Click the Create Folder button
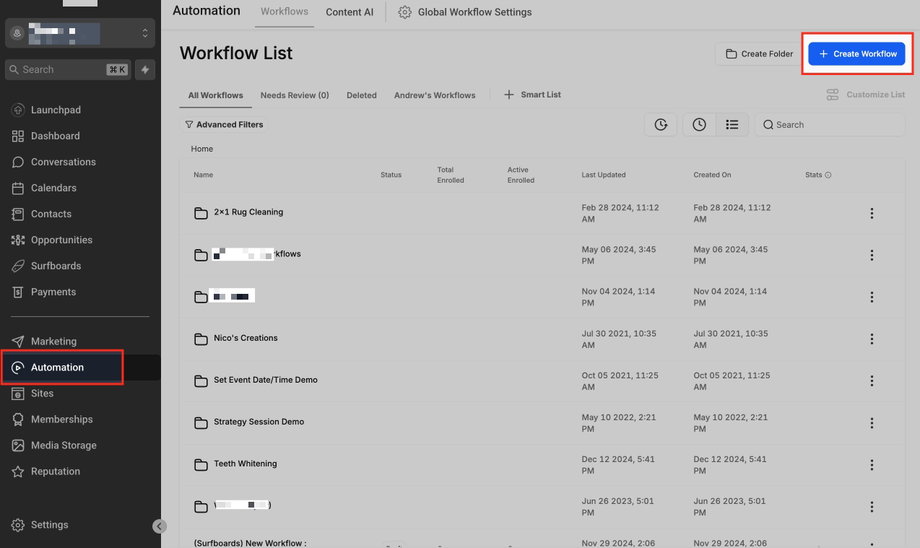 (759, 53)
